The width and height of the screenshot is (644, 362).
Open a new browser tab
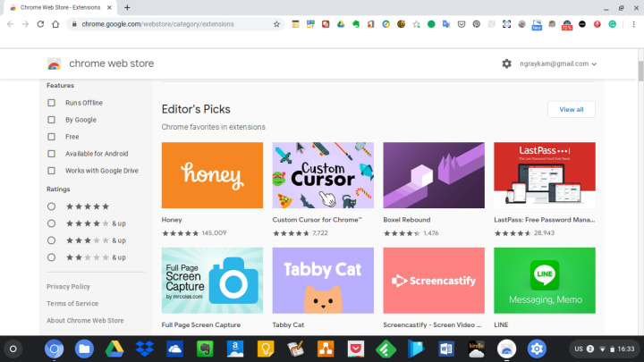pyautogui.click(x=127, y=7)
